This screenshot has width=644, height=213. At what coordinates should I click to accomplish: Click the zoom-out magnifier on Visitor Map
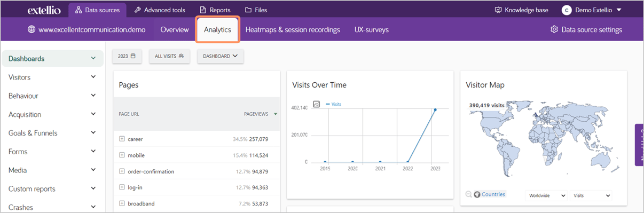coord(469,194)
